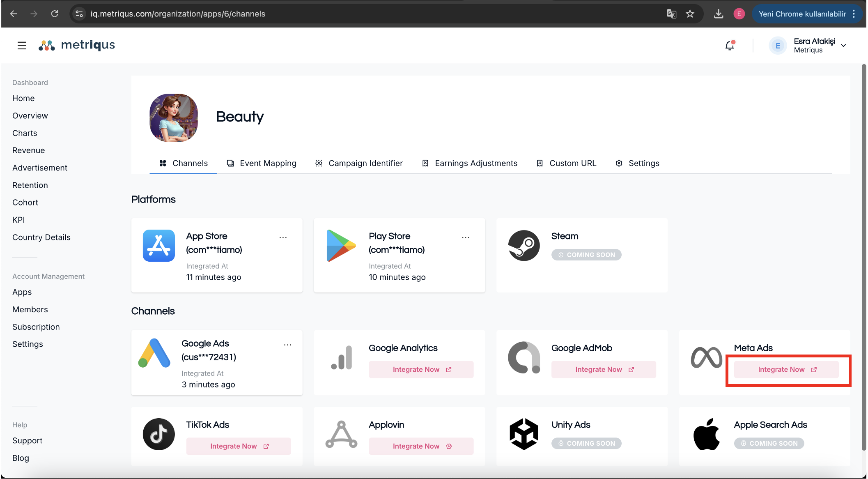Image resolution: width=868 pixels, height=479 pixels.
Task: Click the App Store platform icon
Action: (159, 246)
